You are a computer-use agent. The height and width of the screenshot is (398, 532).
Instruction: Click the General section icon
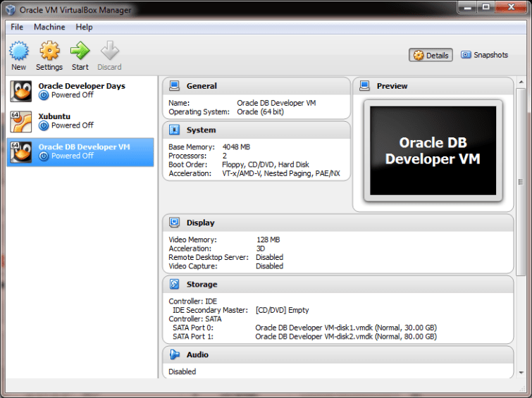click(174, 86)
